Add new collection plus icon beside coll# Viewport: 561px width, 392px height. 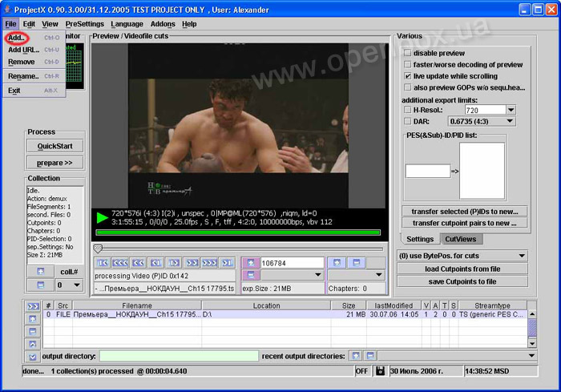tap(40, 272)
